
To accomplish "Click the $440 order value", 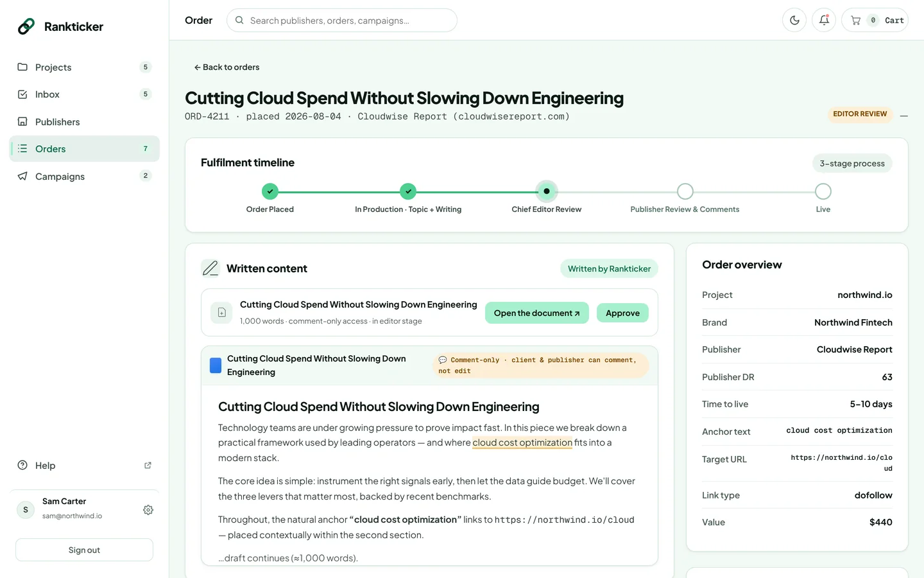I will click(880, 523).
